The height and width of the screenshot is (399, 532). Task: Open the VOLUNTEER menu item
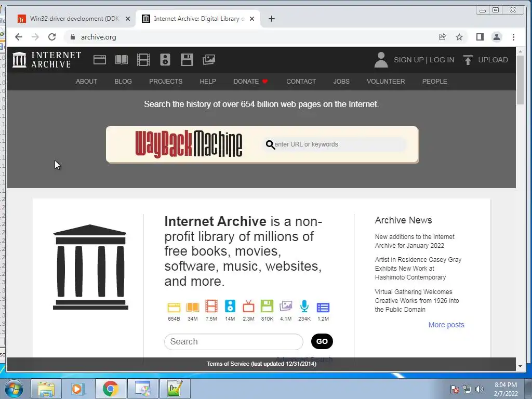tap(386, 82)
